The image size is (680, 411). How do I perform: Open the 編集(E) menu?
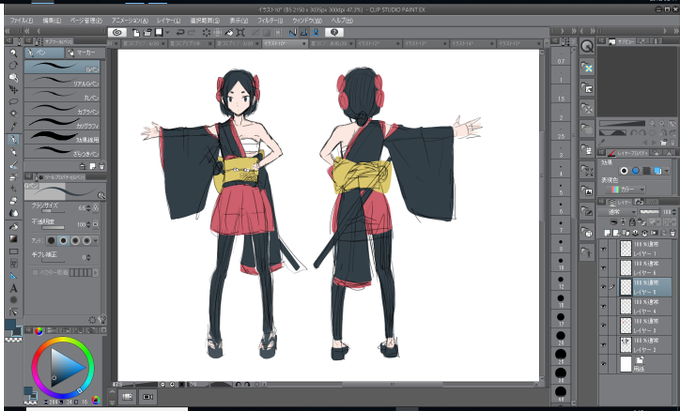(52, 20)
